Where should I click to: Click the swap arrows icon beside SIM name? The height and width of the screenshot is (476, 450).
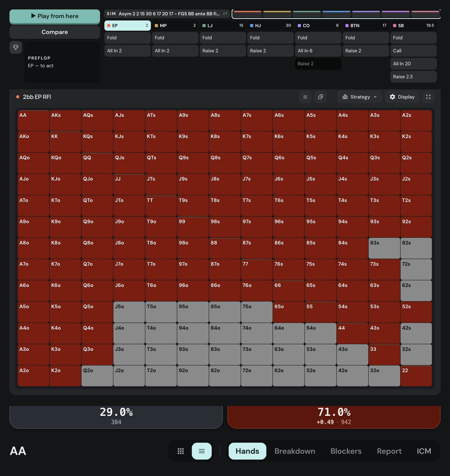click(225, 13)
